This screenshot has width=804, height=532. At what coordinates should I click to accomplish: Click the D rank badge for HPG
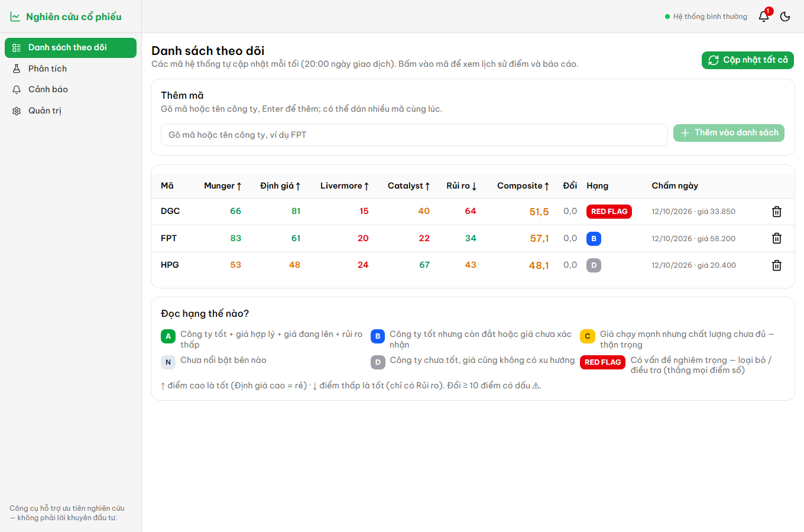pos(594,265)
